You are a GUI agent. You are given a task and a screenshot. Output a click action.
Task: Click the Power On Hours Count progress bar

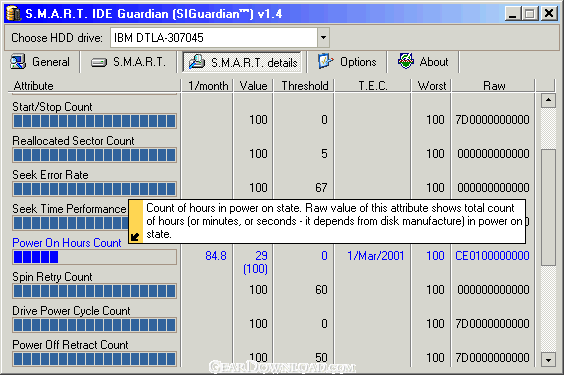click(94, 257)
